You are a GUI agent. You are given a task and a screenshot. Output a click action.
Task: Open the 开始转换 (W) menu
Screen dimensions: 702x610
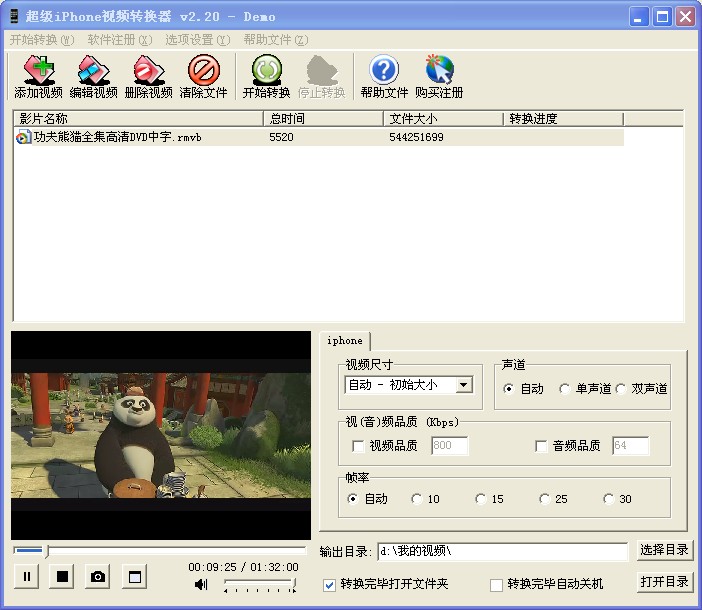(42, 40)
